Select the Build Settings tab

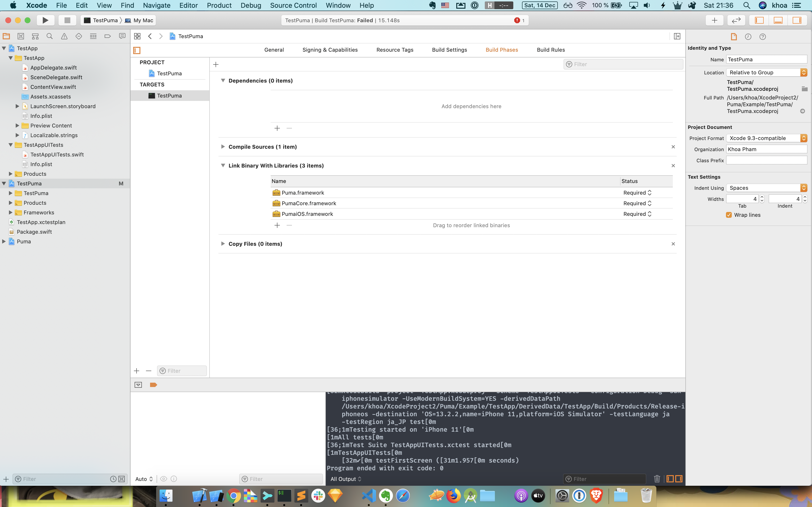click(449, 49)
